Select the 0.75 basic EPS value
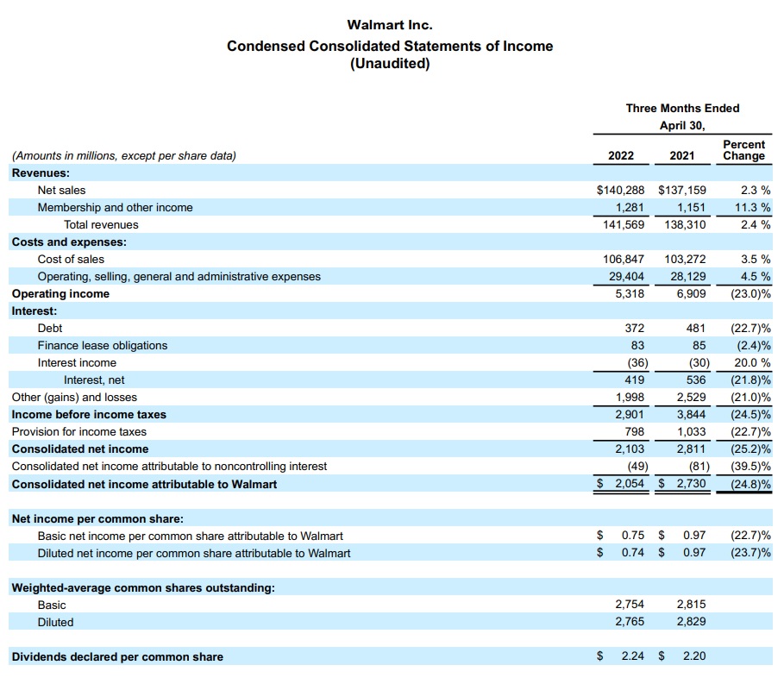Screen dimensions: 784x684 pyautogui.click(x=633, y=535)
